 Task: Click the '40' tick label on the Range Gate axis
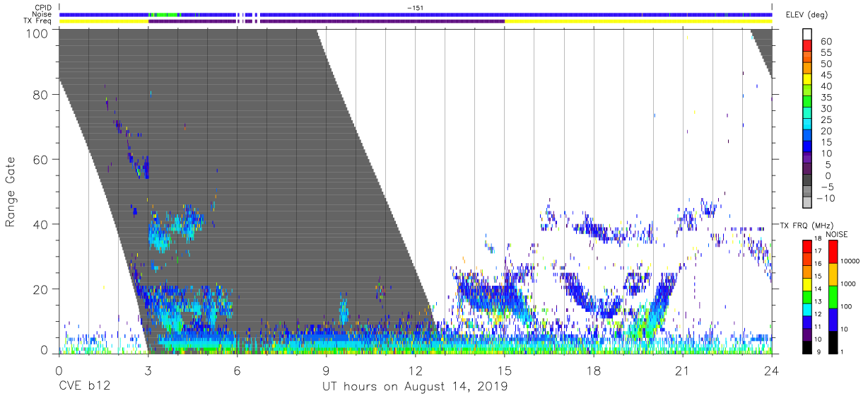42,224
